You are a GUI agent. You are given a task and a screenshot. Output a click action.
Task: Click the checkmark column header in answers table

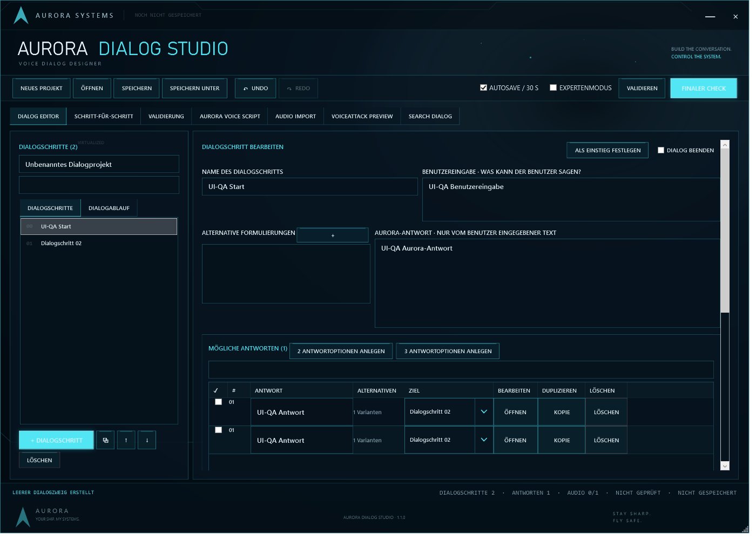(216, 390)
